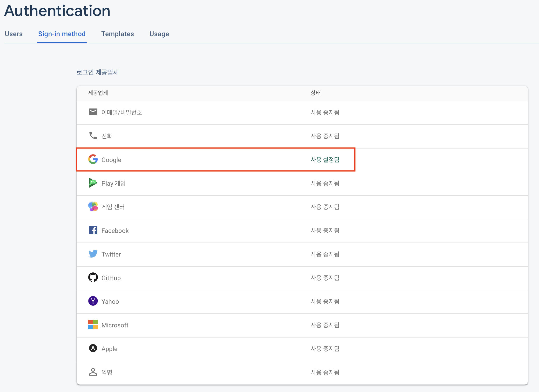
Task: Go to the Usage tab
Action: coord(159,34)
